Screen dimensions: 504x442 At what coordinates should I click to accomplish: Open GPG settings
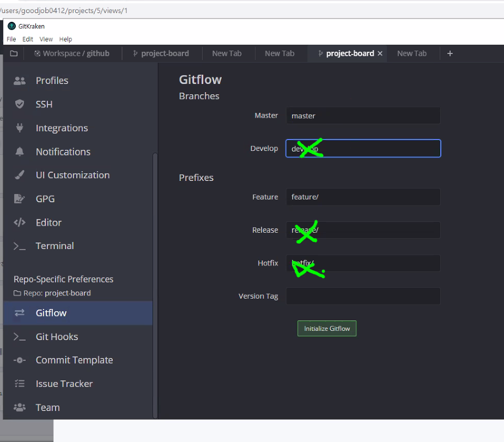78,199
